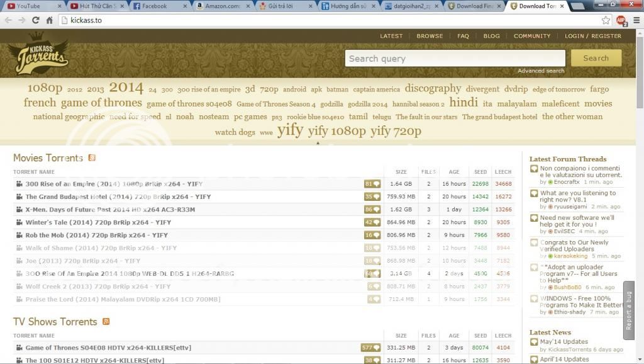
Task: Click the Movies Torrents heading
Action: click(48, 158)
